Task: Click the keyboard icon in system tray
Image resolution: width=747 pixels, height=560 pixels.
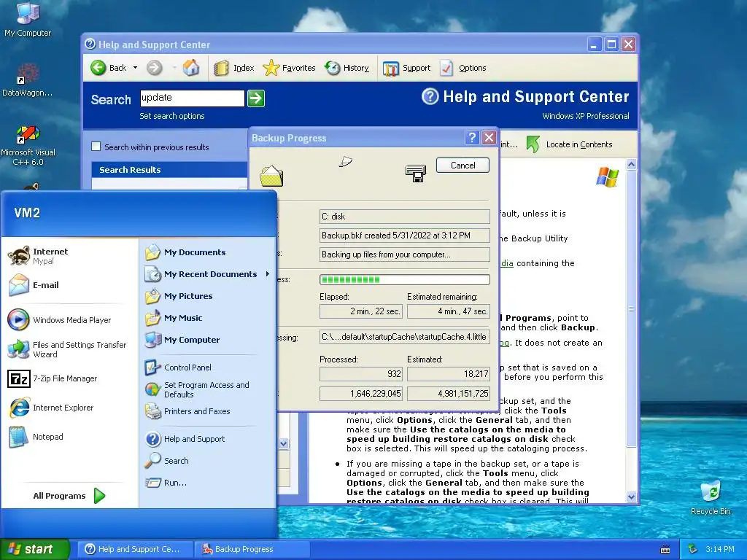Action: pos(665,550)
